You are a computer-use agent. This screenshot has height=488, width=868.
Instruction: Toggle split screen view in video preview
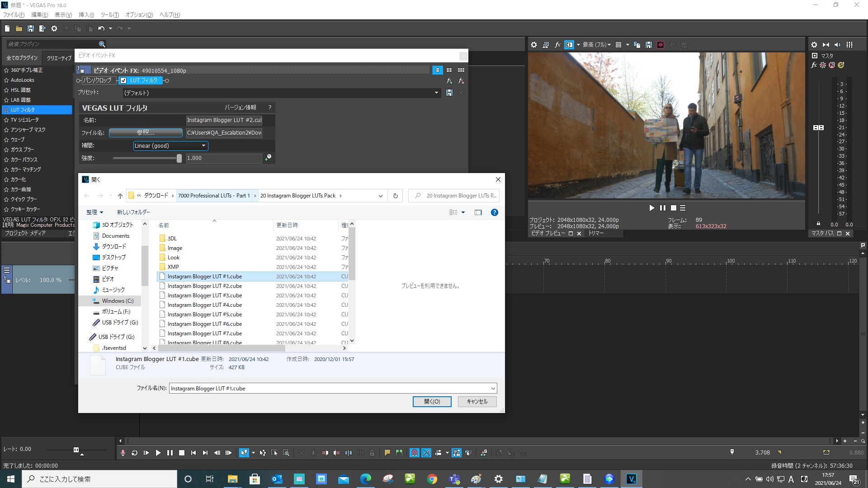[569, 45]
